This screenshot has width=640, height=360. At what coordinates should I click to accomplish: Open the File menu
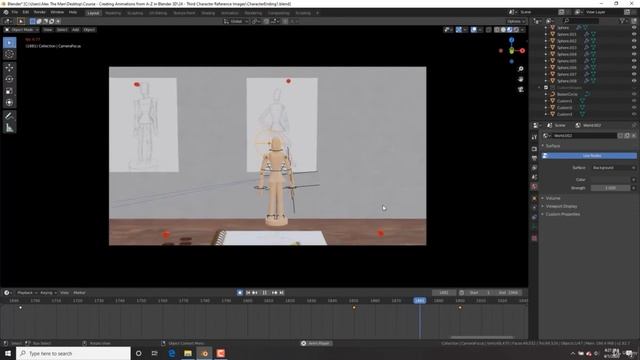tap(15, 12)
